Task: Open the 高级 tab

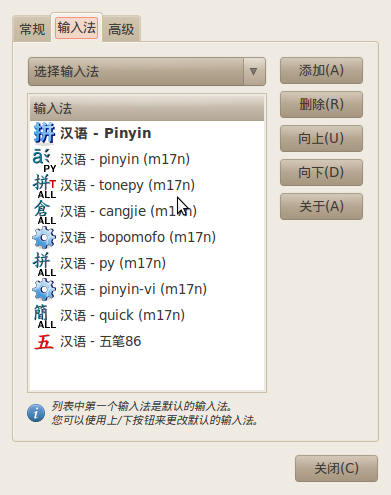Action: pos(121,29)
